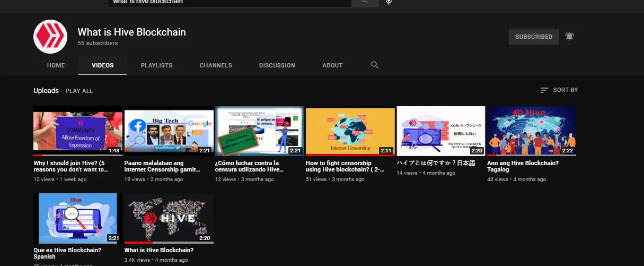
Task: Go to the CHANNELS tab
Action: pos(216,65)
